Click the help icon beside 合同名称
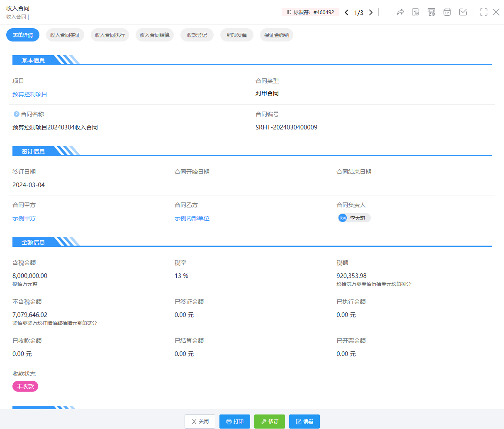The width and height of the screenshot is (504, 429). [16, 114]
